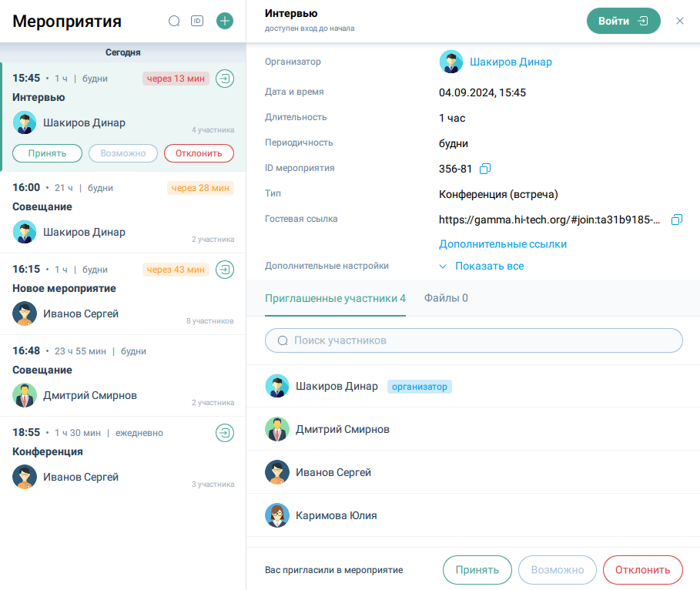The image size is (700, 590).
Task: Click the green plus add event icon
Action: (x=225, y=22)
